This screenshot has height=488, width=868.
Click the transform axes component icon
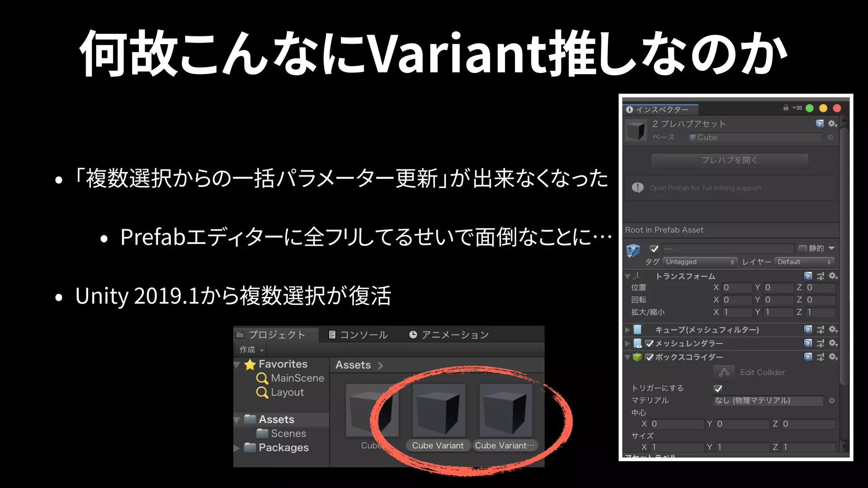637,276
